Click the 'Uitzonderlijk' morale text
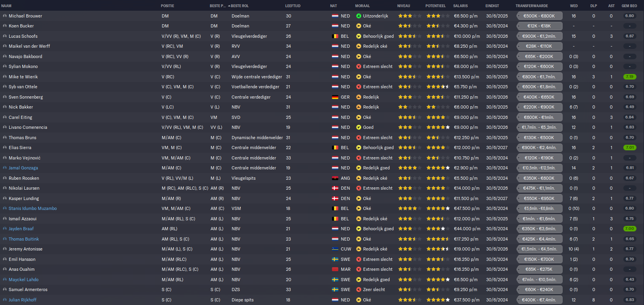644x305 pixels. (375, 16)
